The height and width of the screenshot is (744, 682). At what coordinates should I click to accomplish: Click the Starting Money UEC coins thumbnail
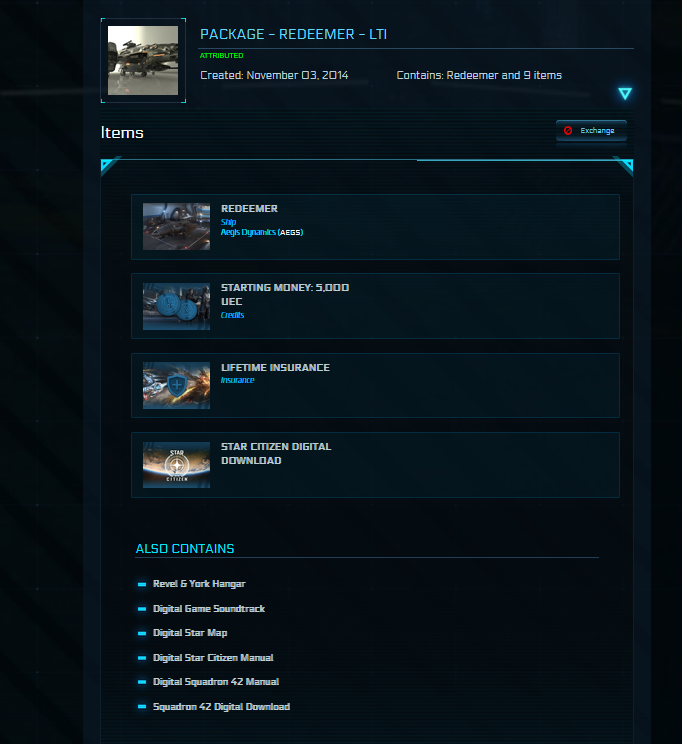point(177,307)
